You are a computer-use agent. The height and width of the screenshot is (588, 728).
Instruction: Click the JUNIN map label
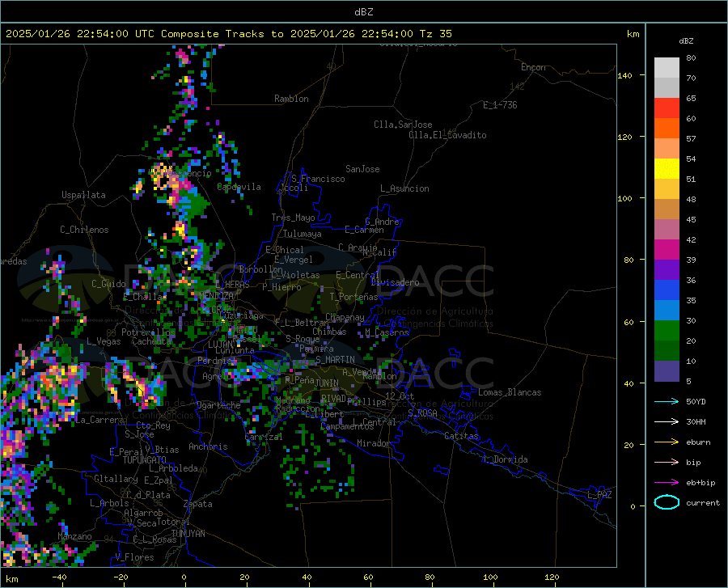327,383
